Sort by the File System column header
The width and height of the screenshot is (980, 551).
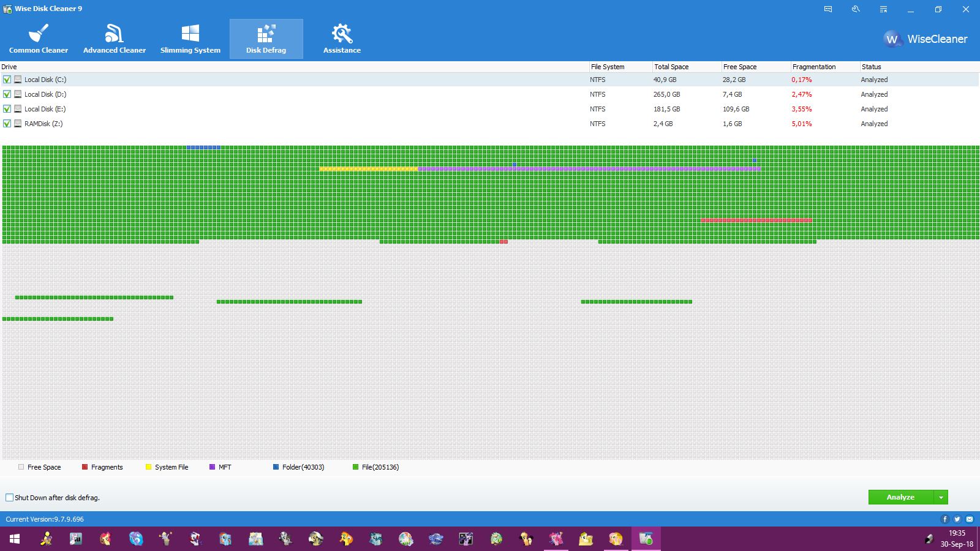tap(620, 67)
